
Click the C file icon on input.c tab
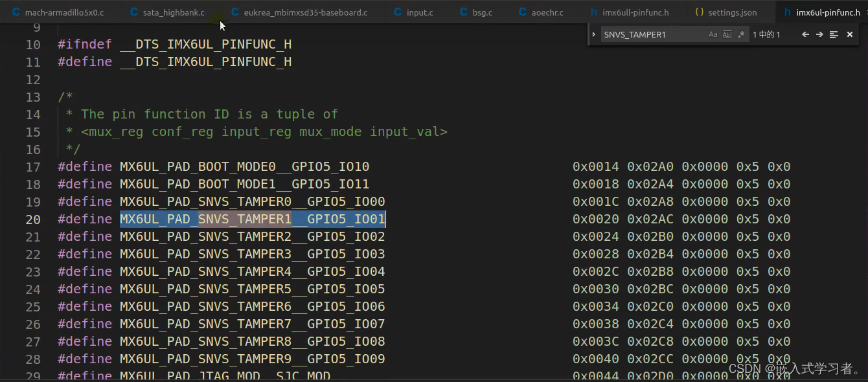click(398, 12)
